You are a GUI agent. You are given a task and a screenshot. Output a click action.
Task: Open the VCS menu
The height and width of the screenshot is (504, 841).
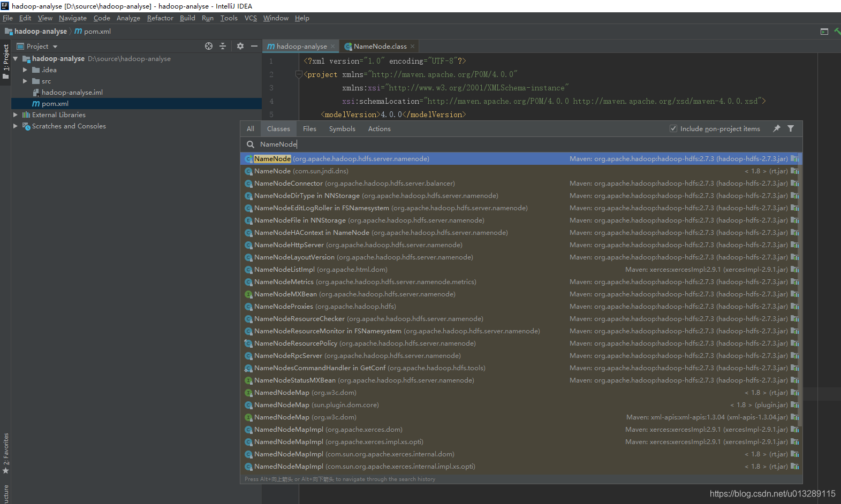pyautogui.click(x=251, y=18)
